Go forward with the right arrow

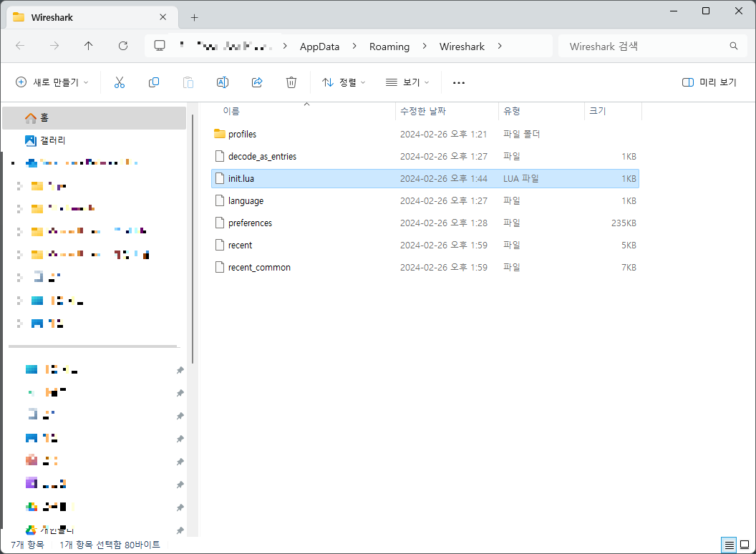(x=54, y=46)
